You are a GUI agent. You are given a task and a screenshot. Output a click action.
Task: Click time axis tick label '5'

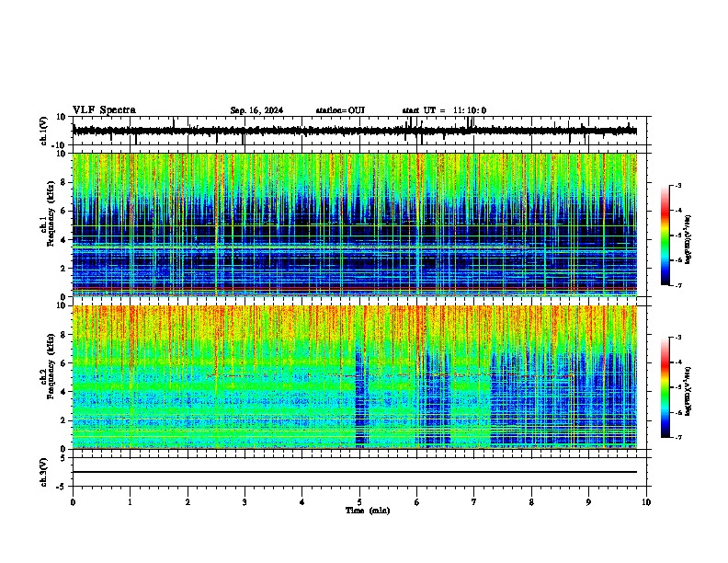point(359,502)
